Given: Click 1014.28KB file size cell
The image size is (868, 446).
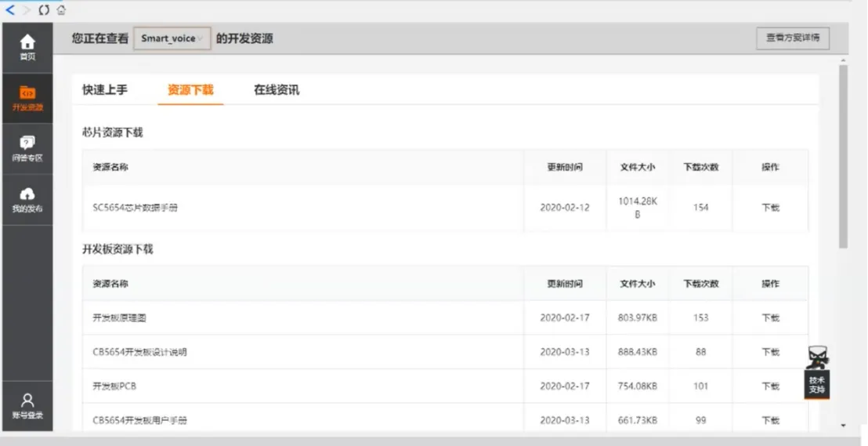Looking at the screenshot, I should click(637, 208).
